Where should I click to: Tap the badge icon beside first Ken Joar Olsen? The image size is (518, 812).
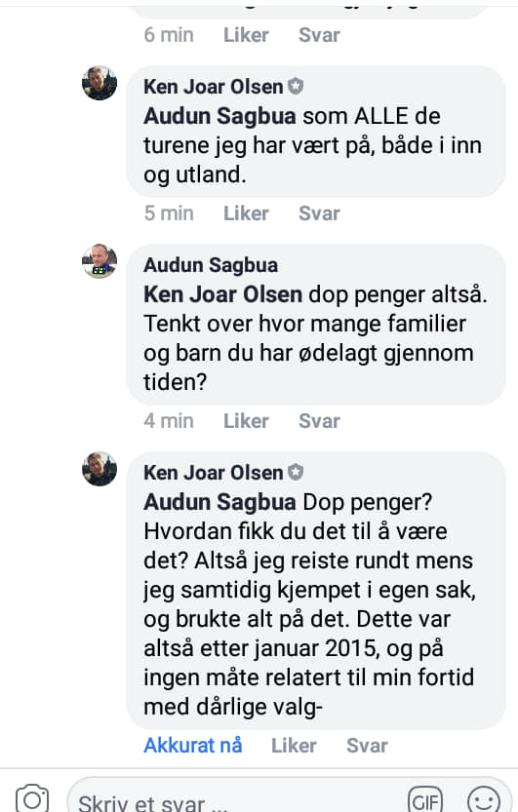tap(296, 86)
